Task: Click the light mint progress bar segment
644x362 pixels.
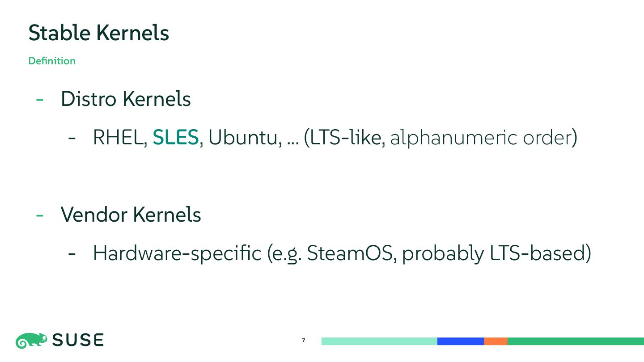Action: click(x=379, y=341)
